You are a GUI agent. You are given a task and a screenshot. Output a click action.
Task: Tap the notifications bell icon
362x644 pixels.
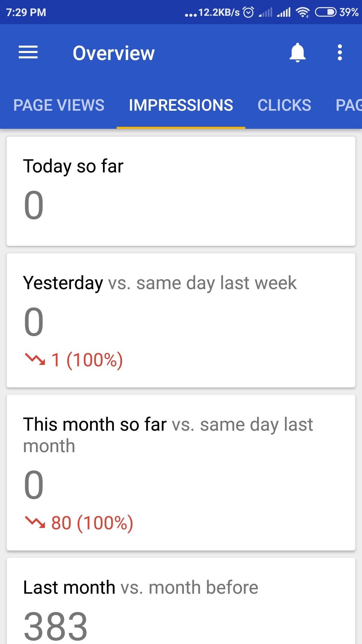click(x=298, y=53)
